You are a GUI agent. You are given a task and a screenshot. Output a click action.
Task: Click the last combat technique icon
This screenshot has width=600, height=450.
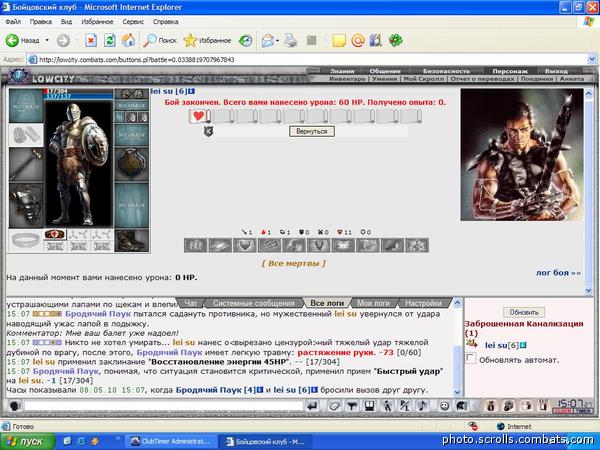tap(417, 245)
